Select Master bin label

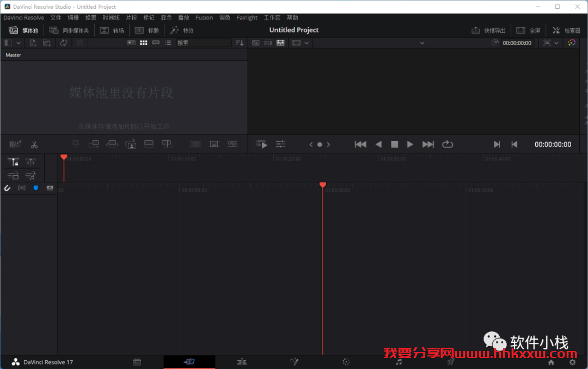click(x=13, y=55)
